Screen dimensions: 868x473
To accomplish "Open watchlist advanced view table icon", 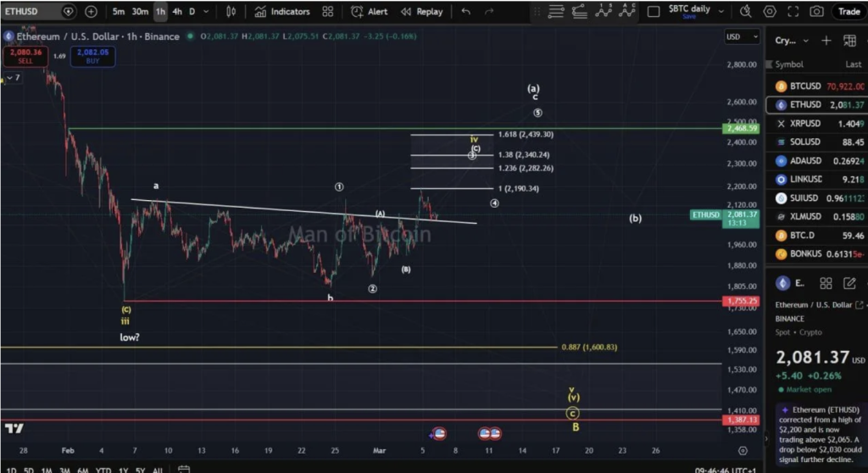I will tap(849, 41).
